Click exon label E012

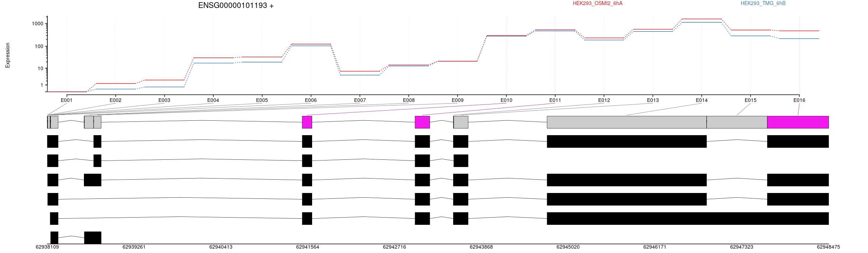point(604,100)
